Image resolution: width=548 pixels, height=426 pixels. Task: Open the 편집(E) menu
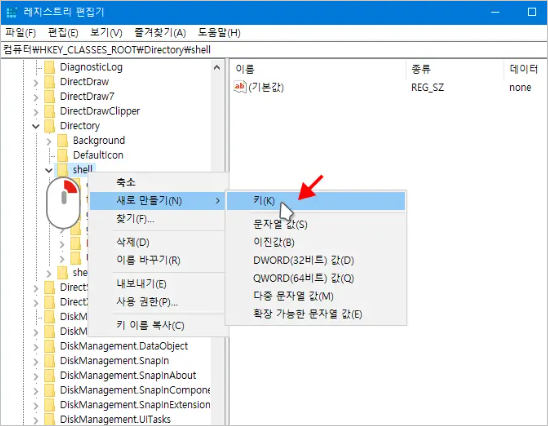63,33
